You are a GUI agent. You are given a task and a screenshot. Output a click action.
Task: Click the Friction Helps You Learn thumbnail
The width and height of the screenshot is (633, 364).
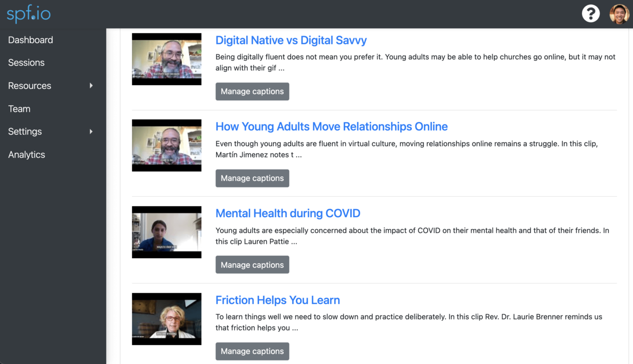click(166, 319)
